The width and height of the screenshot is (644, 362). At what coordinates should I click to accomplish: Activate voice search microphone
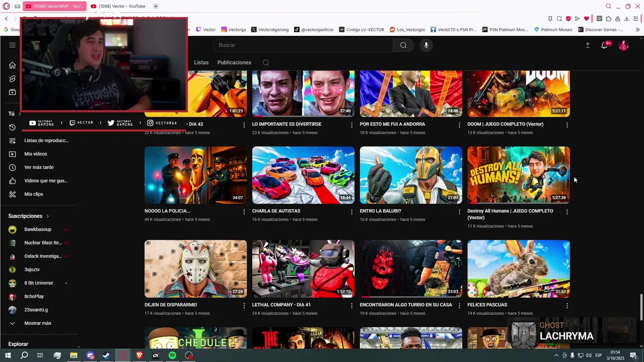[426, 45]
